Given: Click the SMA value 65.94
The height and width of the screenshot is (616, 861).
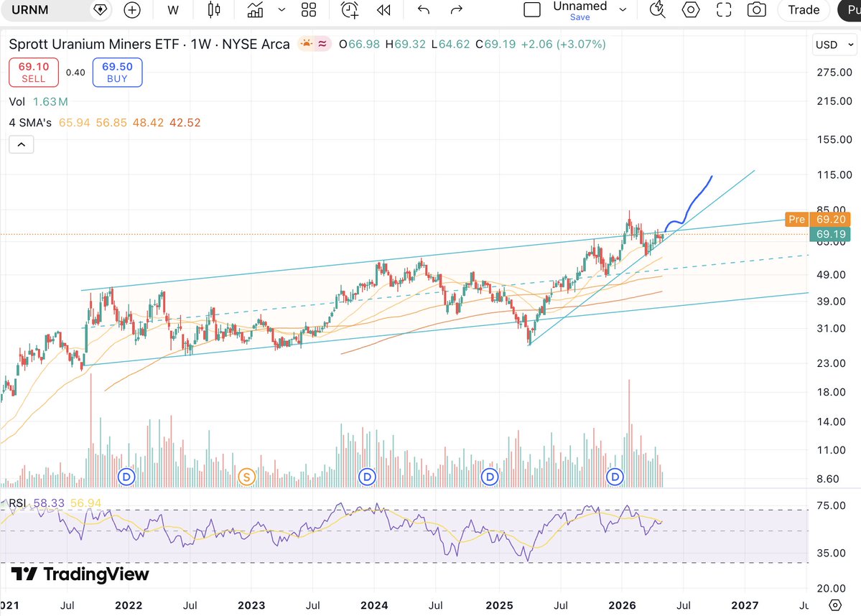Looking at the screenshot, I should click(x=74, y=123).
